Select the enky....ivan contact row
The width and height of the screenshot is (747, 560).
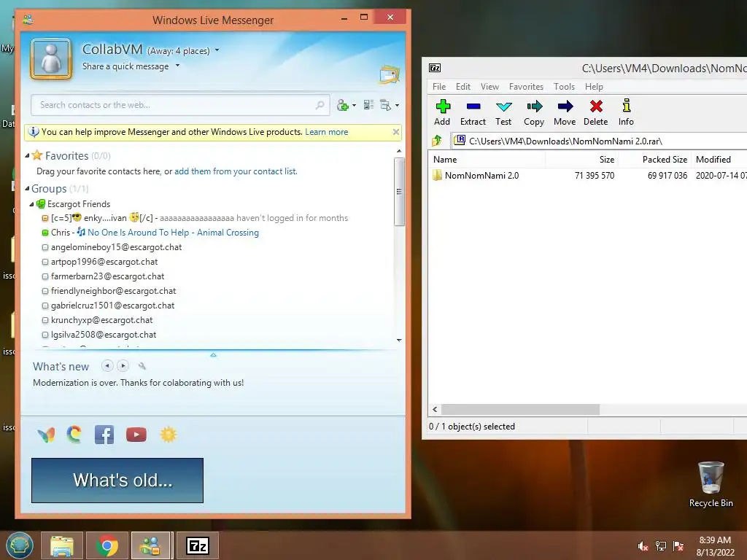click(196, 218)
